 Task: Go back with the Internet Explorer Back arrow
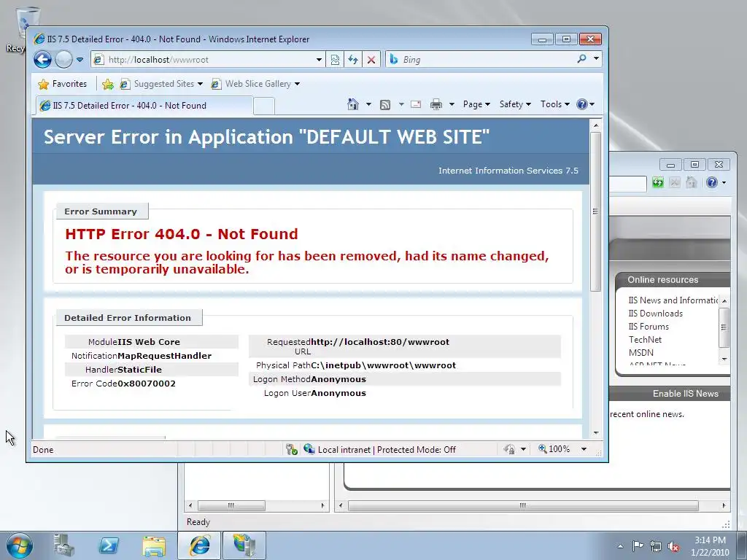tap(42, 60)
